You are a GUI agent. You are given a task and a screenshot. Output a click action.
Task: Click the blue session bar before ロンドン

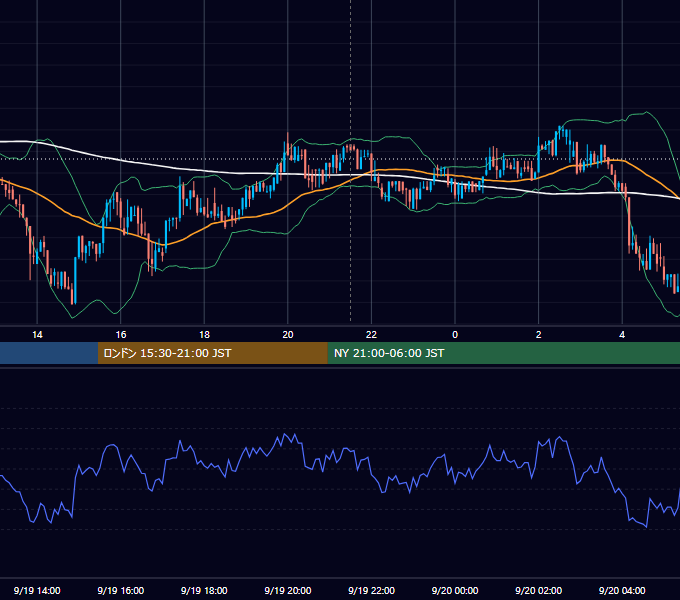49,353
